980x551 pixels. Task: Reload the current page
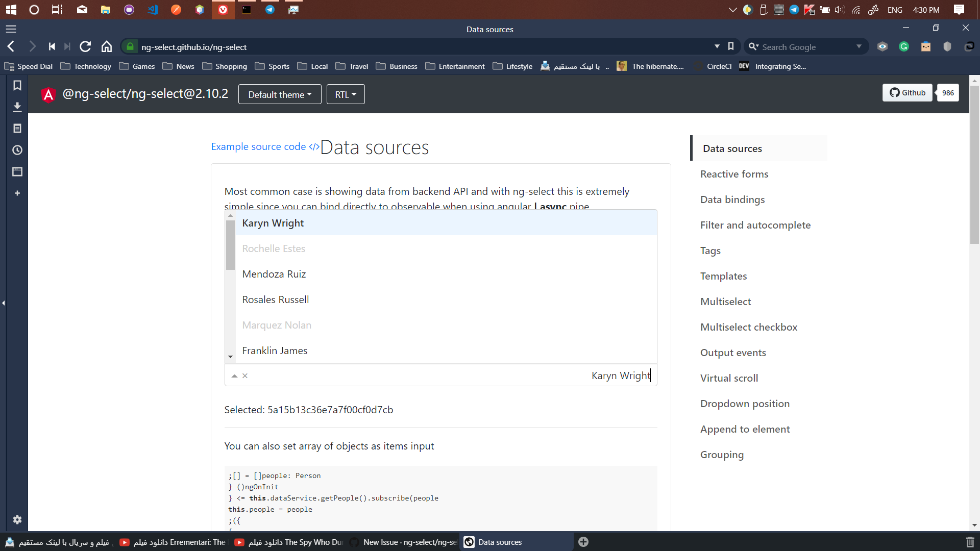[85, 46]
